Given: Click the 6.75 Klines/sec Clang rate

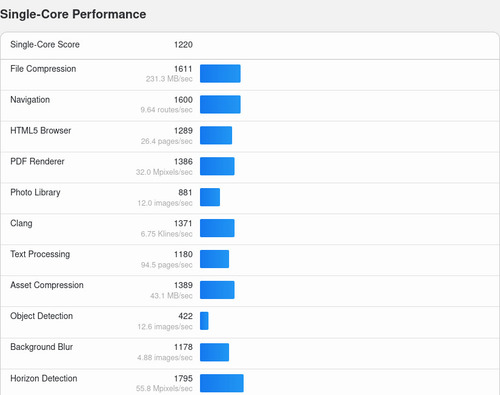Looking at the screenshot, I should click(166, 234).
